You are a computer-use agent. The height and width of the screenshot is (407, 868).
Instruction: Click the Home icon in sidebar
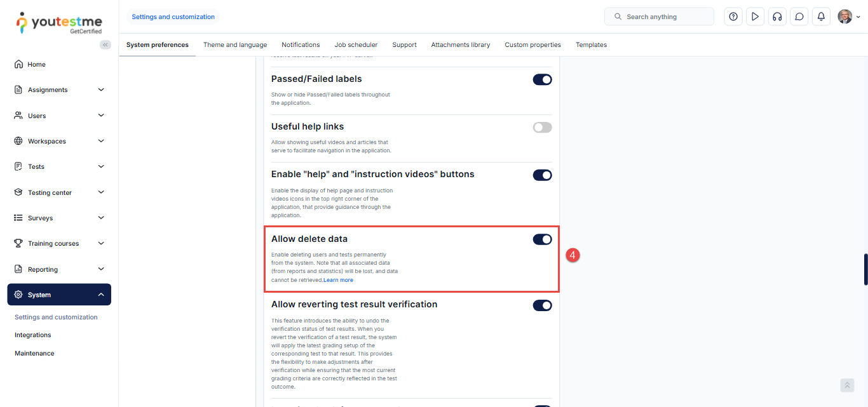pyautogui.click(x=18, y=64)
